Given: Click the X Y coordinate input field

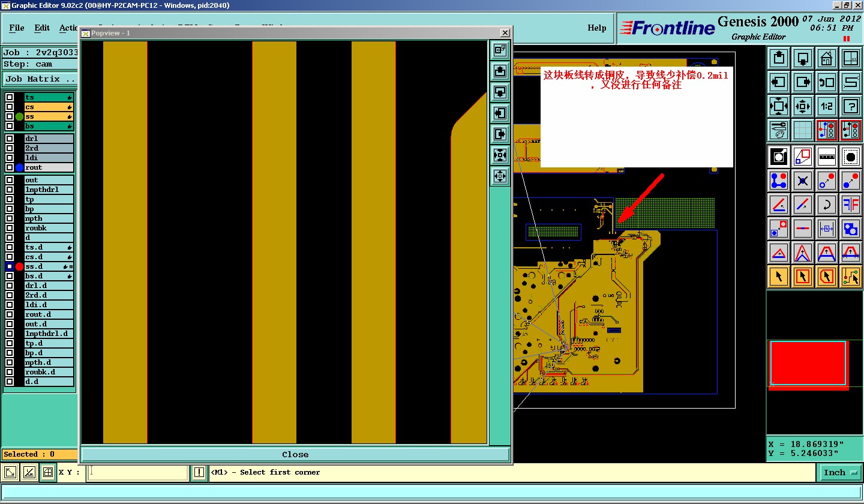Looking at the screenshot, I should (138, 473).
